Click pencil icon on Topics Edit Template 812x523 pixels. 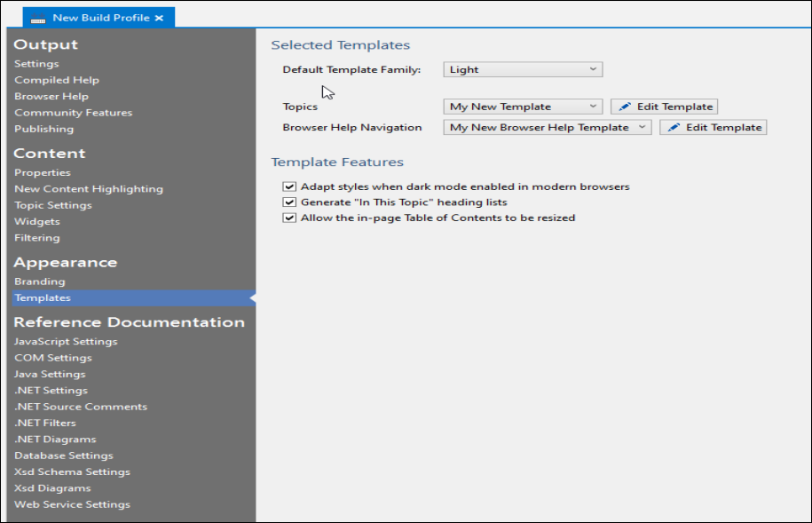625,107
